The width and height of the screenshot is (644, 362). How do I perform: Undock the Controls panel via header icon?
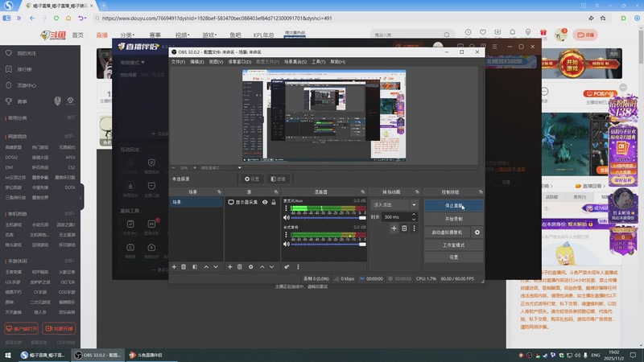pos(481,192)
